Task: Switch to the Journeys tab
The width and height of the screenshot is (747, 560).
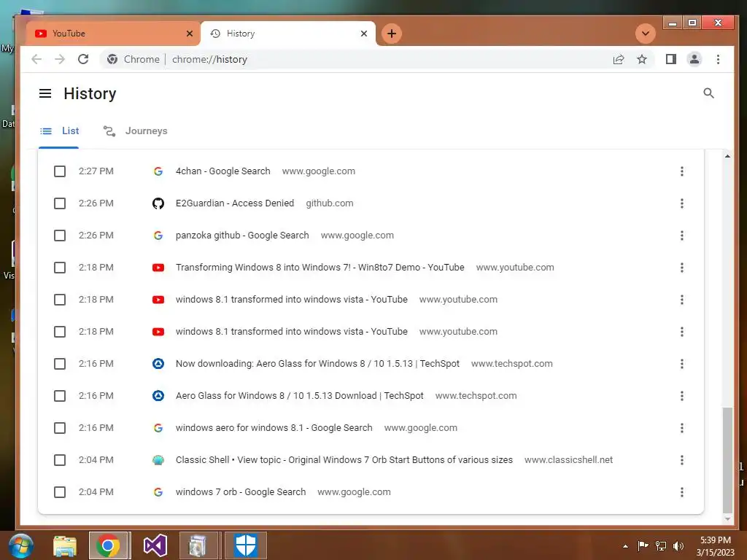Action: 136,131
